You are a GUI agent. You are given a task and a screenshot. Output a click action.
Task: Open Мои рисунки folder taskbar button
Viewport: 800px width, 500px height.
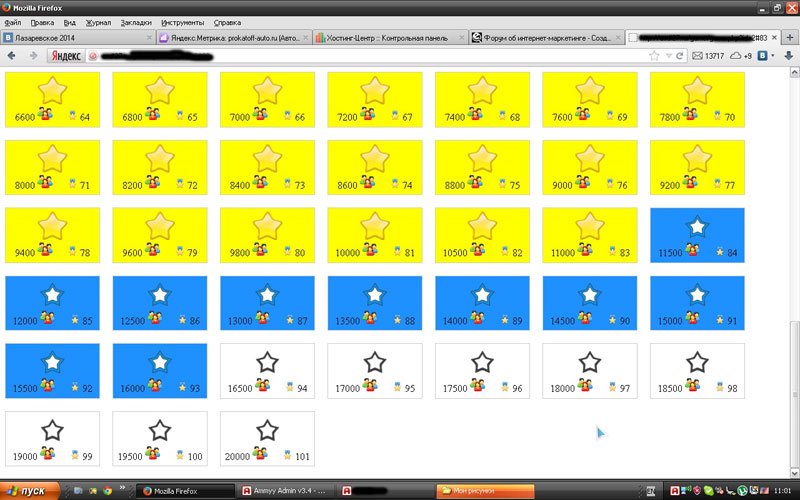pyautogui.click(x=486, y=491)
